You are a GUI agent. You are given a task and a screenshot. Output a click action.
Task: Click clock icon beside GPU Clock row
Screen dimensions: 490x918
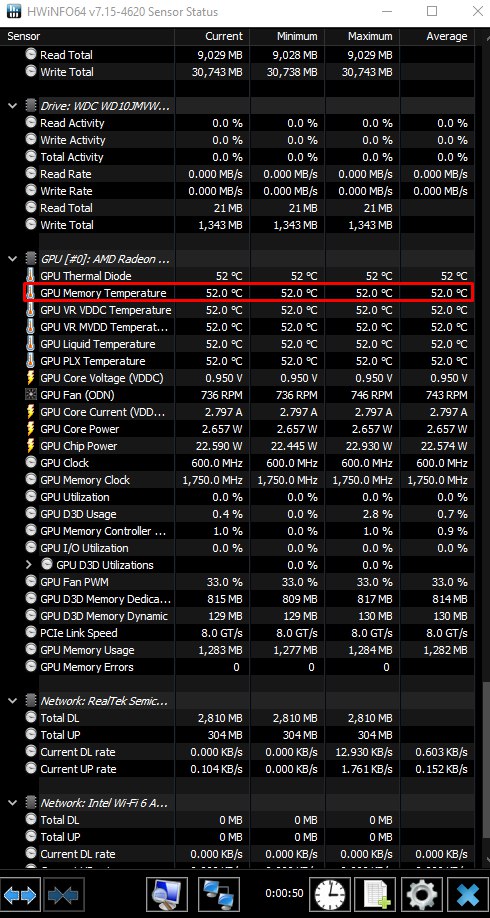pyautogui.click(x=31, y=463)
